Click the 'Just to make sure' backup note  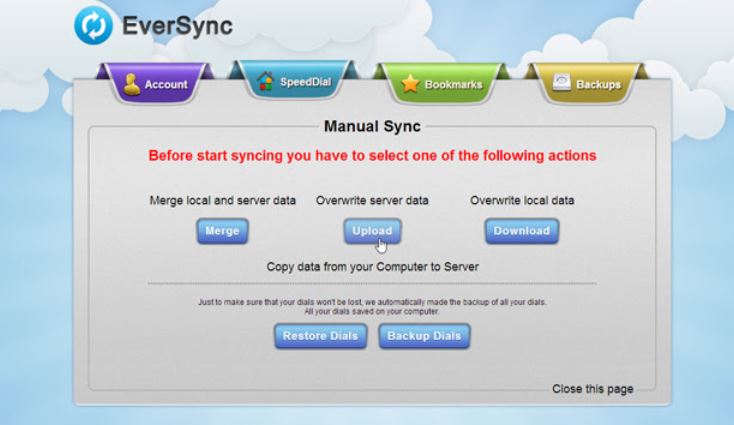[372, 302]
